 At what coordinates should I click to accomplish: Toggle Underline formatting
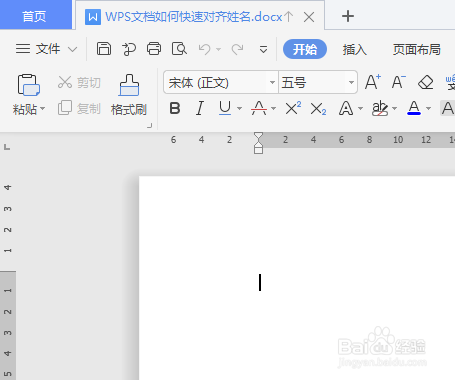tap(225, 108)
